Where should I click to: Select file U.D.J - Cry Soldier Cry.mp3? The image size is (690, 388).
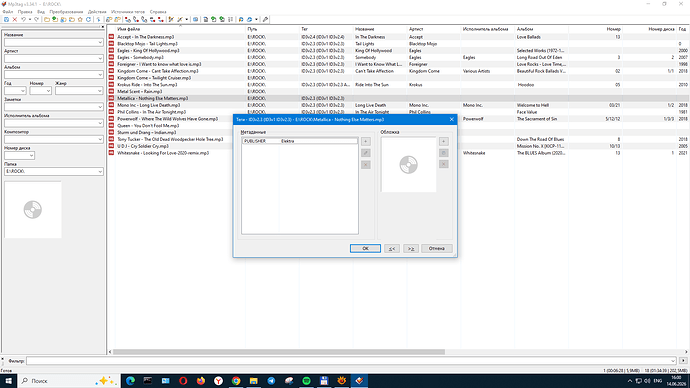(143, 146)
